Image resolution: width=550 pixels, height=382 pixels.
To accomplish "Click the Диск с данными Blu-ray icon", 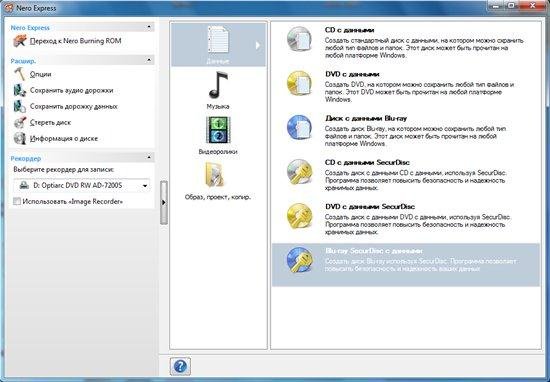I will point(299,127).
